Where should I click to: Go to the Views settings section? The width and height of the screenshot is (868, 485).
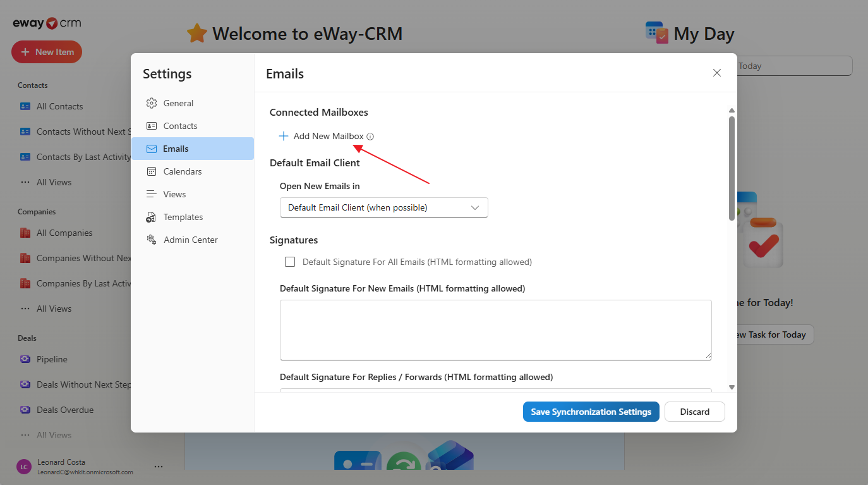coord(193,194)
